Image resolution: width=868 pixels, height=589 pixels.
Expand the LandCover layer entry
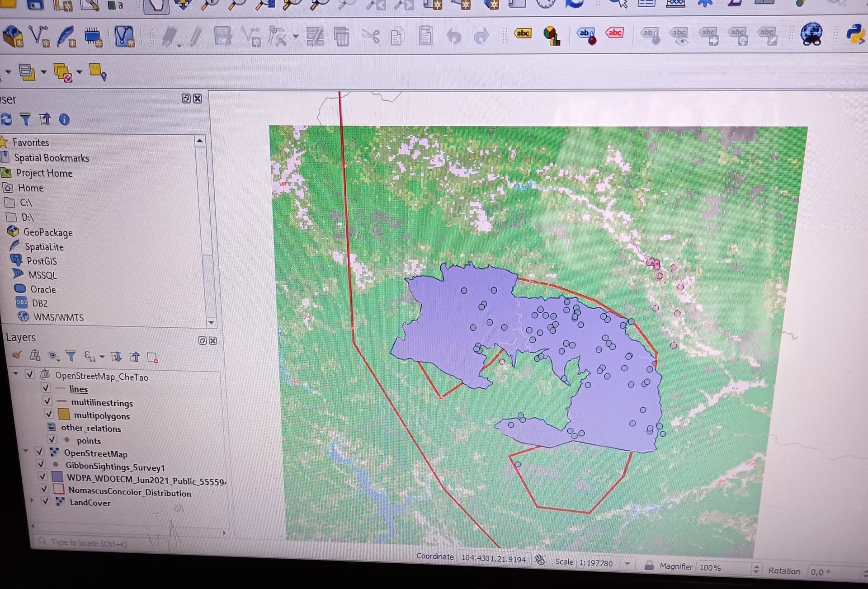click(32, 500)
